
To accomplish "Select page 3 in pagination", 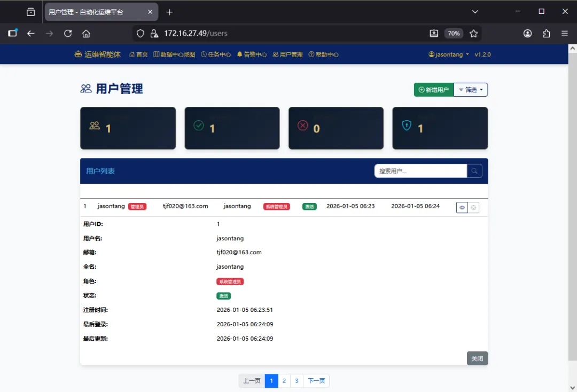I will (x=297, y=381).
